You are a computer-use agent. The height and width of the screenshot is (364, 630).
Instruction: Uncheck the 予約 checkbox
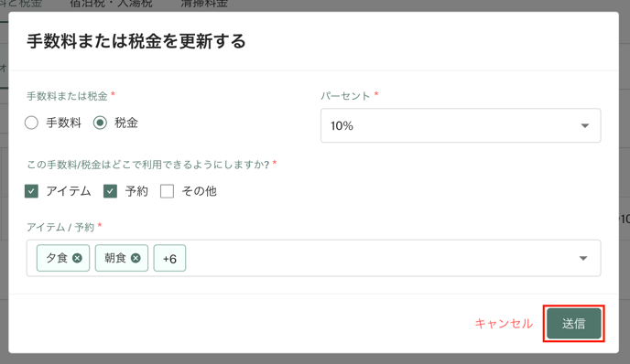click(x=110, y=191)
